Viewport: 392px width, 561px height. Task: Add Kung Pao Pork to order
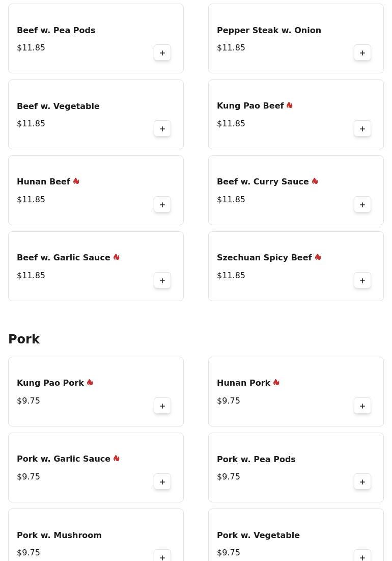[162, 406]
